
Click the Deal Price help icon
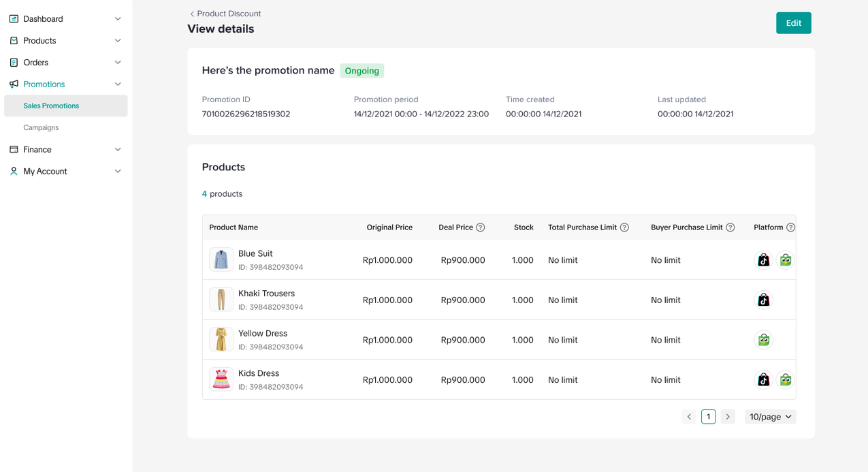point(480,227)
